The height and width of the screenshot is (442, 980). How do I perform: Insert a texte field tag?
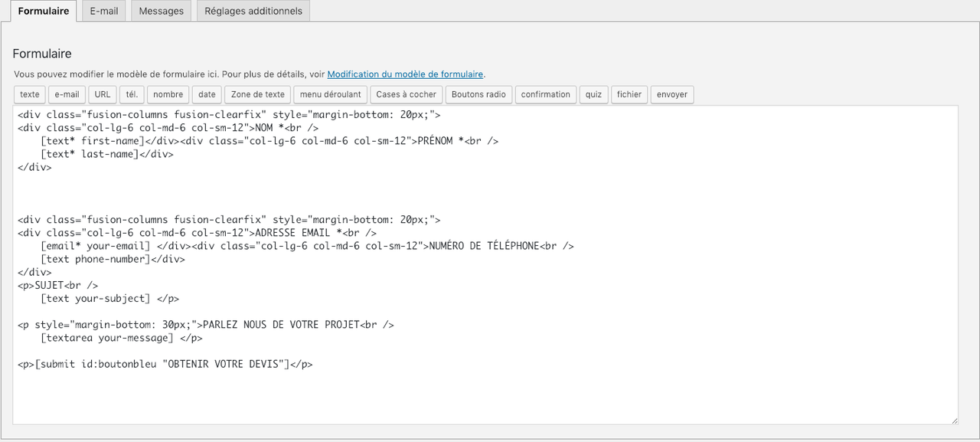click(30, 94)
